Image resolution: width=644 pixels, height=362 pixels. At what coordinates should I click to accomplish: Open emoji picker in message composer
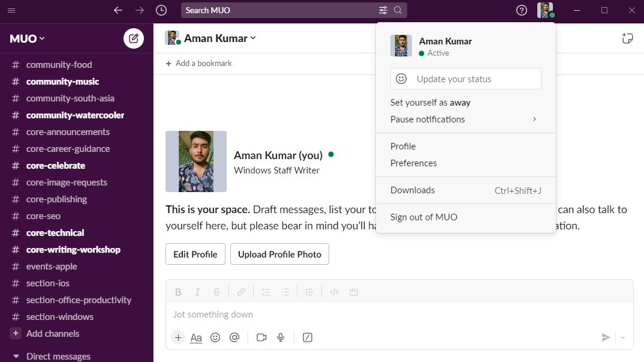click(215, 337)
